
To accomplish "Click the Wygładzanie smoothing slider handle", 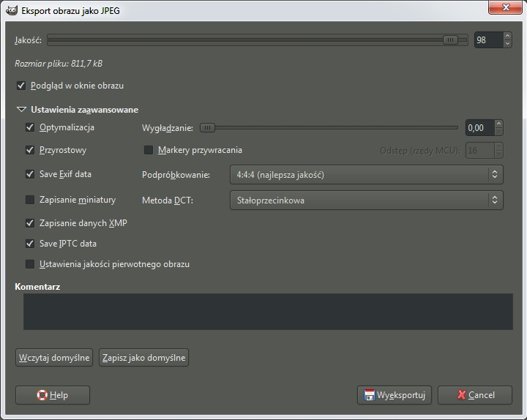I will coord(208,128).
